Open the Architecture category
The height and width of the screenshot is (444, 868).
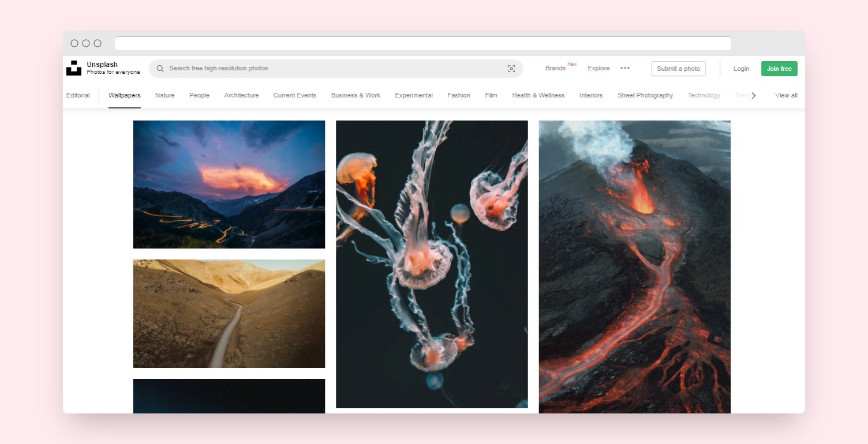(x=241, y=95)
